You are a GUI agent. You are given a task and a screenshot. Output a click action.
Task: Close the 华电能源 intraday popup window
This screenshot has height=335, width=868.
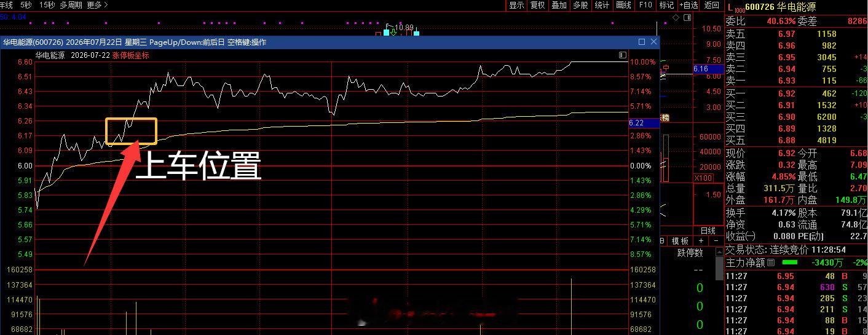point(653,42)
